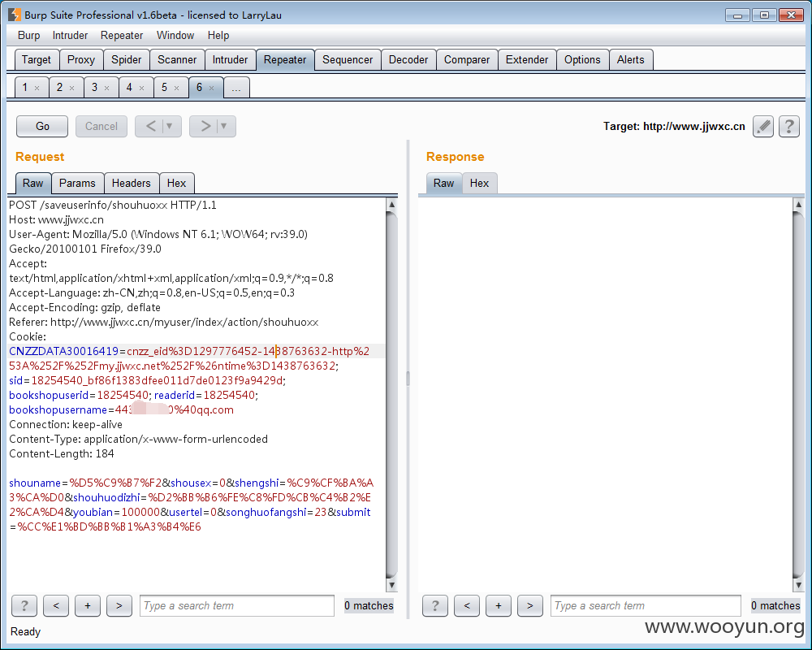Switch to the Intruder tool tab
Image resolution: width=812 pixels, height=650 pixels.
[230, 59]
